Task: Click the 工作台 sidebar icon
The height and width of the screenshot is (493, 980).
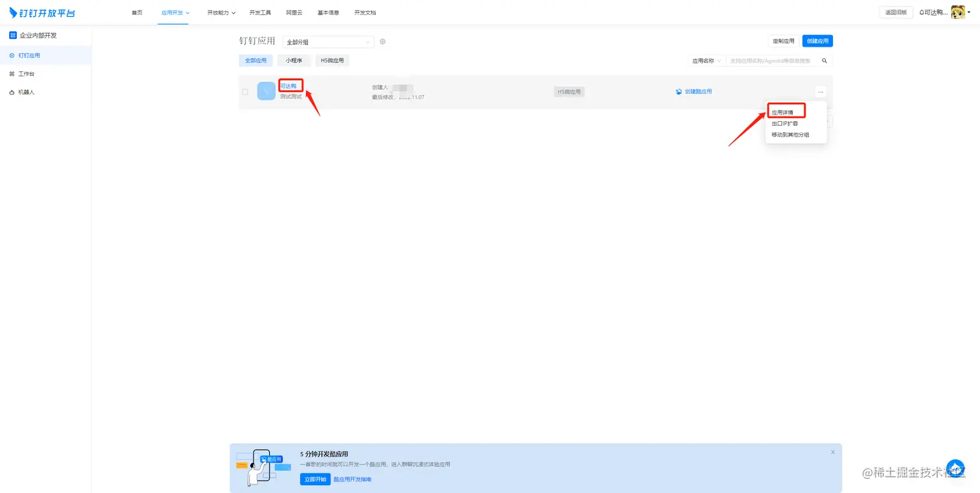Action: coord(12,74)
